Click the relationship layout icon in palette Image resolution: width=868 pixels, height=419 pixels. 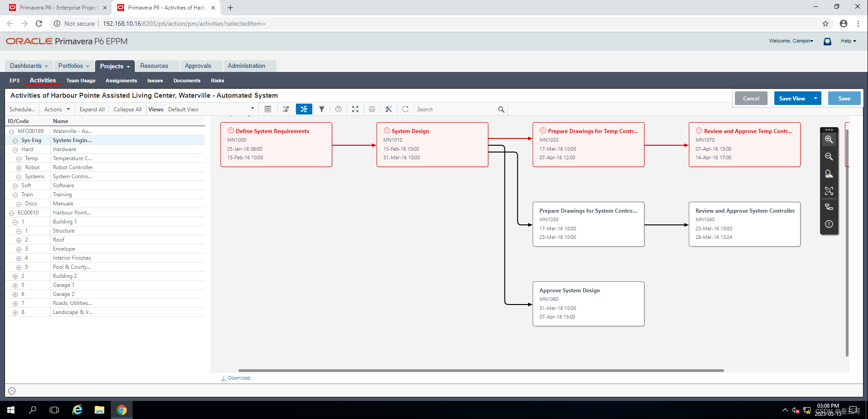coord(829,207)
